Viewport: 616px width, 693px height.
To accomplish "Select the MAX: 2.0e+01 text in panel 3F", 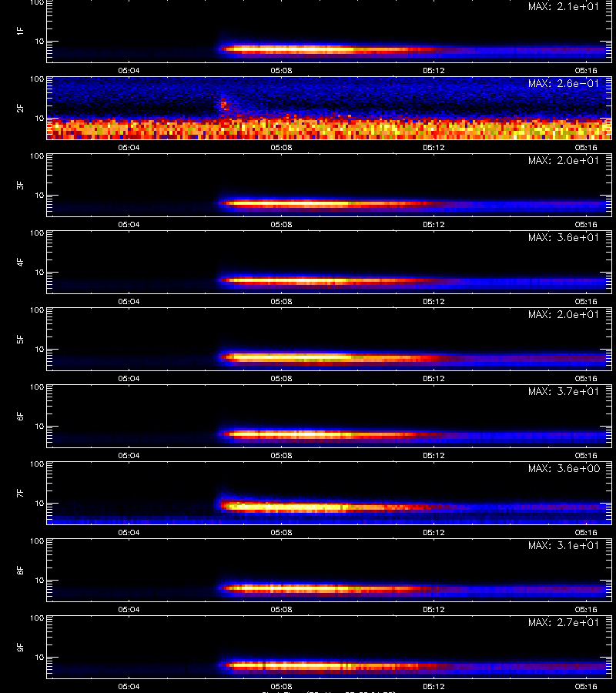I will click(x=564, y=160).
